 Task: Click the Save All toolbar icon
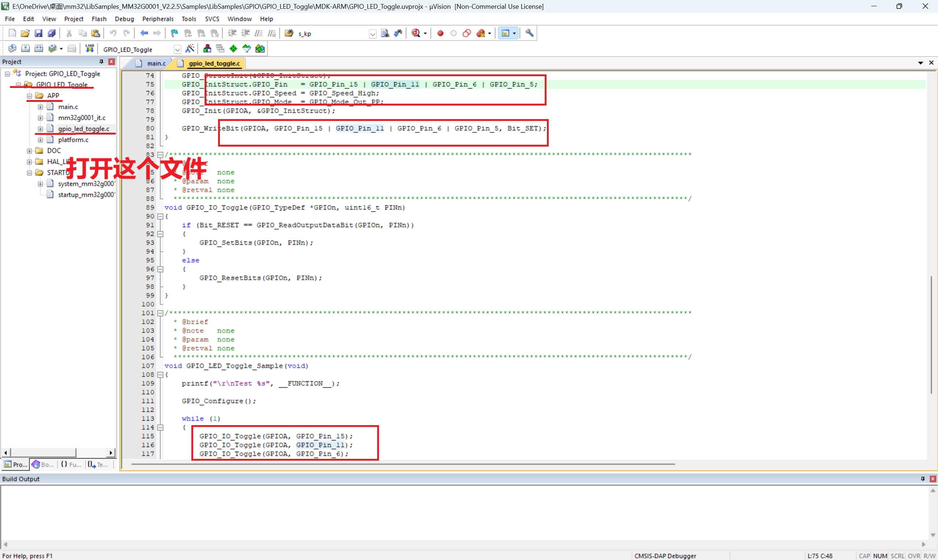[52, 33]
